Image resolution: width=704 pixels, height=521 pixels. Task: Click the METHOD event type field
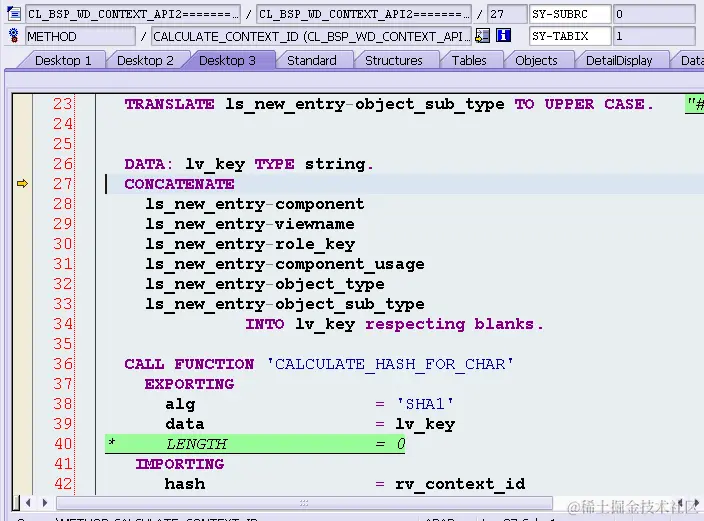80,36
